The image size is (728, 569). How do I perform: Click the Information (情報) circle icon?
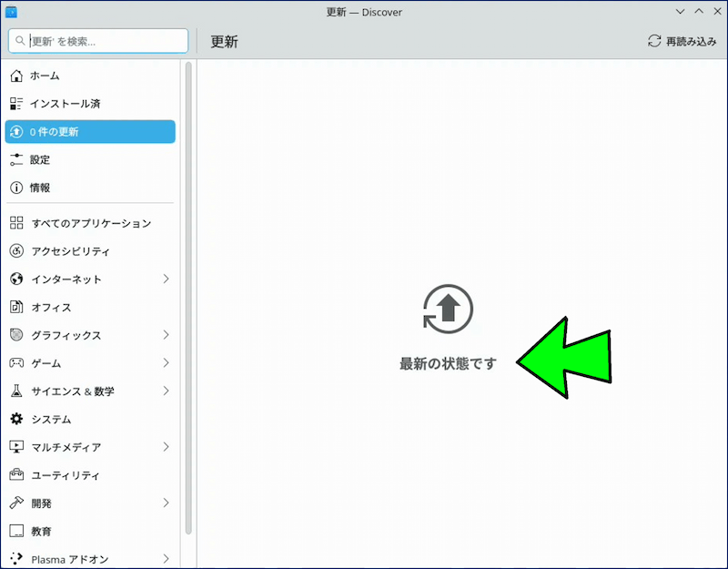click(16, 188)
